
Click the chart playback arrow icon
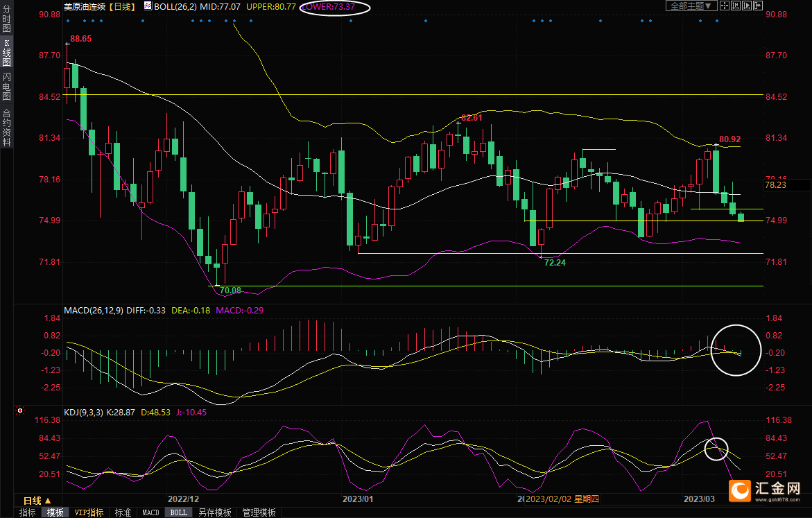click(747, 6)
